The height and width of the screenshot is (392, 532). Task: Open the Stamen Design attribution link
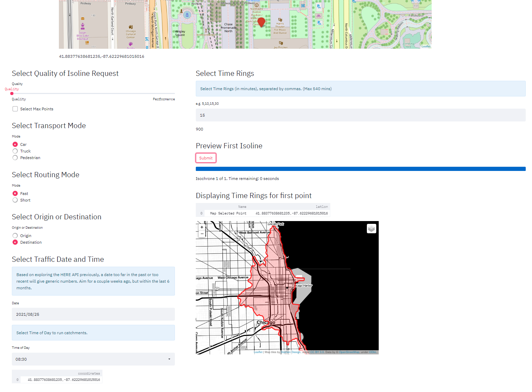point(291,352)
